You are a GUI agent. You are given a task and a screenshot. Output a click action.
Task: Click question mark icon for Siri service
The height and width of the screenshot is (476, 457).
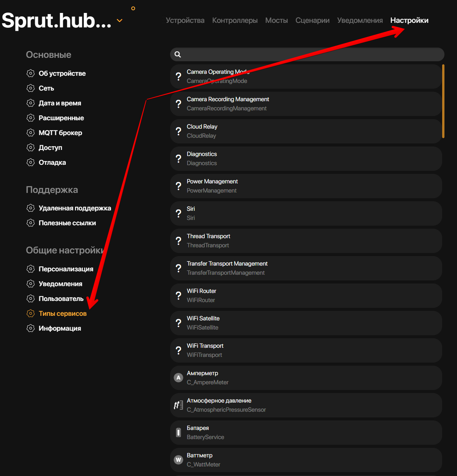[178, 213]
